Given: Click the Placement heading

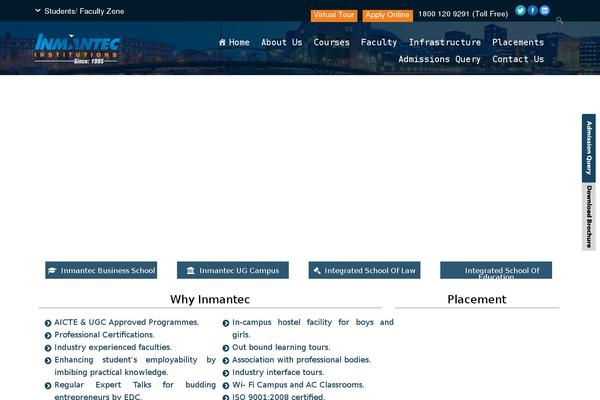Looking at the screenshot, I should click(477, 299).
